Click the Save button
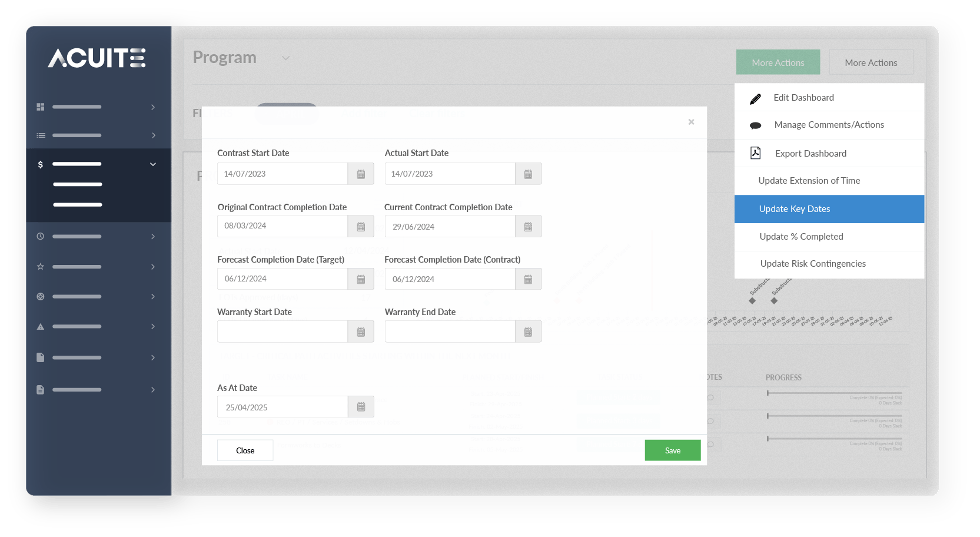 click(673, 450)
